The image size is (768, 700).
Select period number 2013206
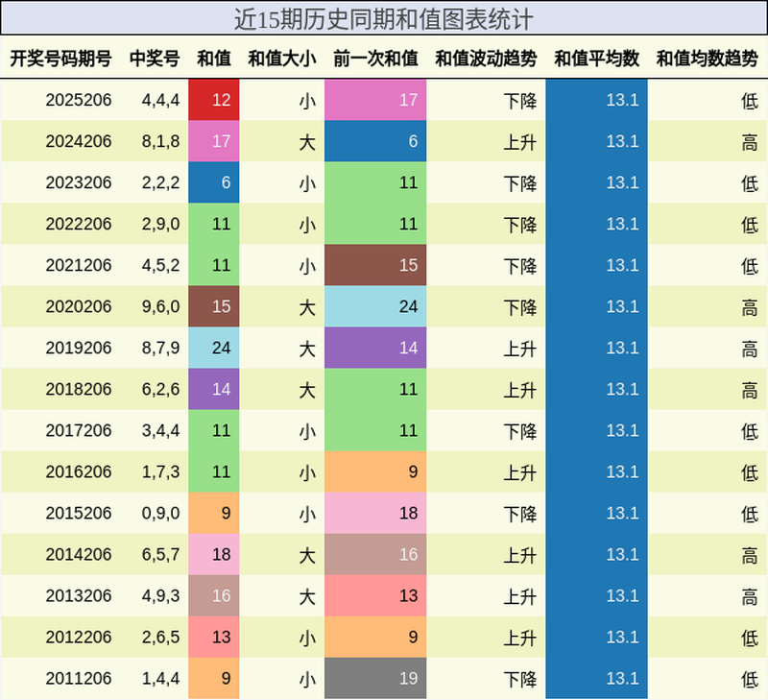tap(79, 595)
